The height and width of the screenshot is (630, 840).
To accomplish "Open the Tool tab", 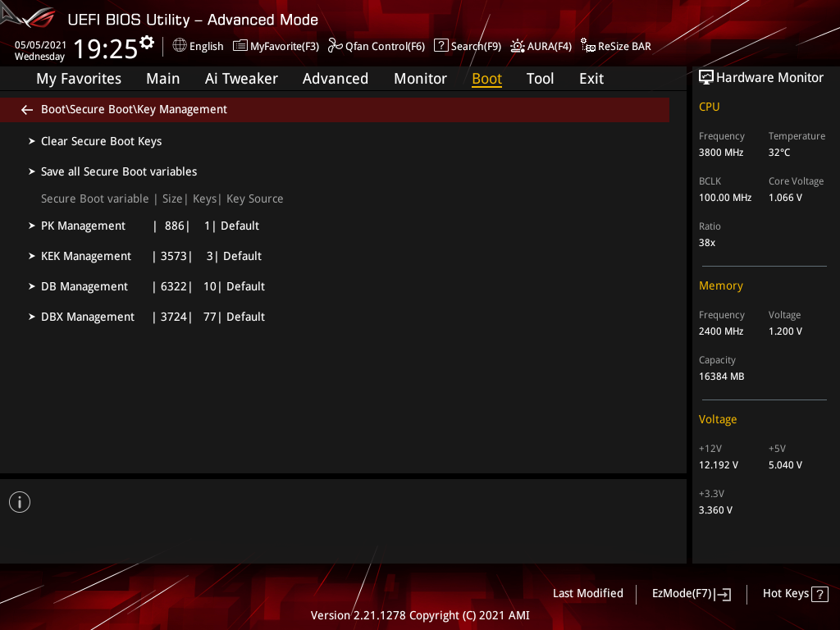I will click(540, 79).
